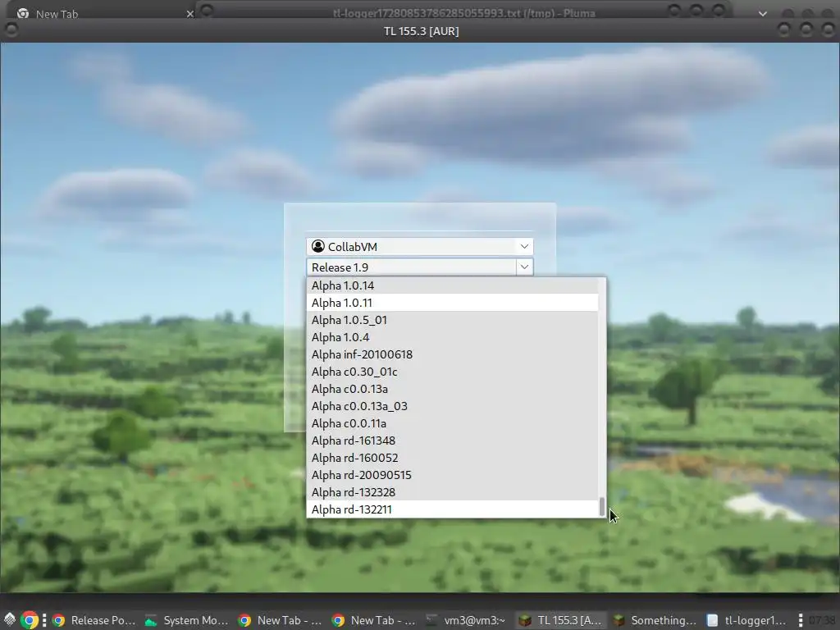Launch Chrome from the taskbar launcher
This screenshot has height=630, width=840.
[x=30, y=620]
